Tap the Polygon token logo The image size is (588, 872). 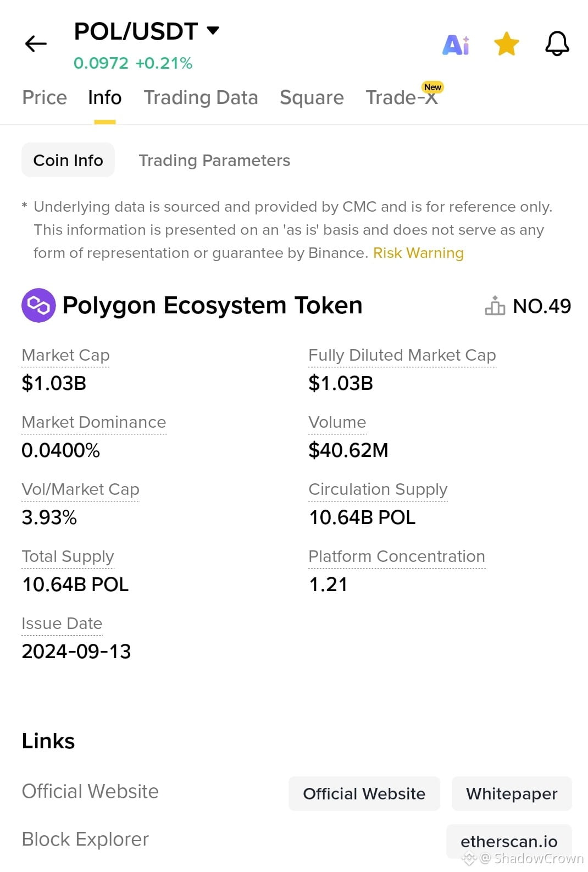[x=38, y=305]
